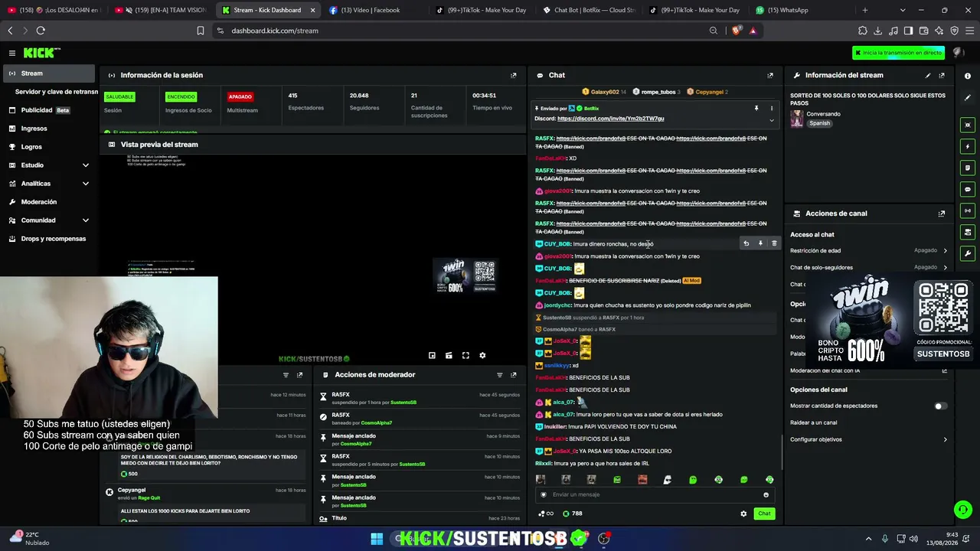Open stream preview settings gear
Viewport: 980px width, 551px height.
[x=482, y=355]
